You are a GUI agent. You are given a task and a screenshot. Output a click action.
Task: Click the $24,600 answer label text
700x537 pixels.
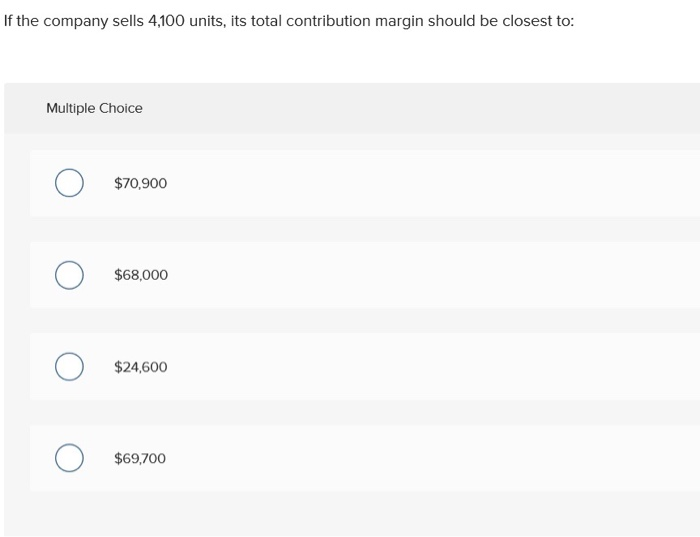point(141,367)
